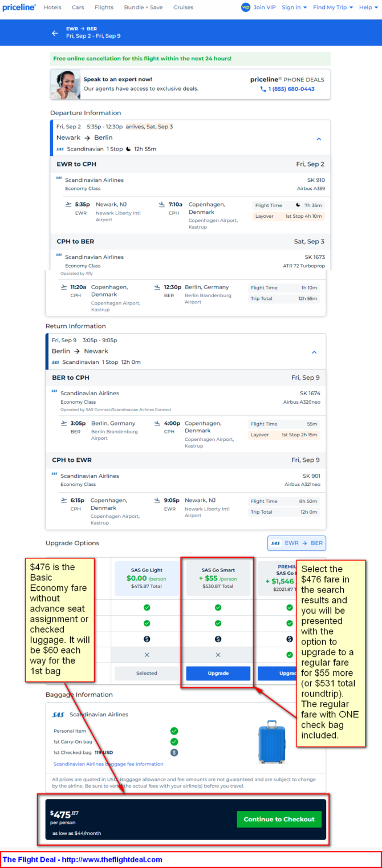Click the expert agent photo
Image resolution: width=382 pixels, height=868 pixels.
point(65,84)
